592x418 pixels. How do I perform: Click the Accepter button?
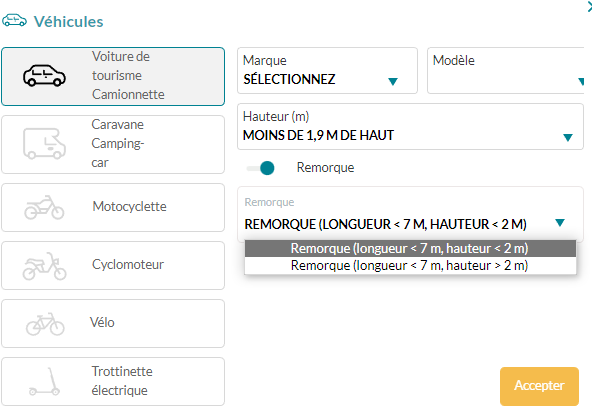click(539, 386)
